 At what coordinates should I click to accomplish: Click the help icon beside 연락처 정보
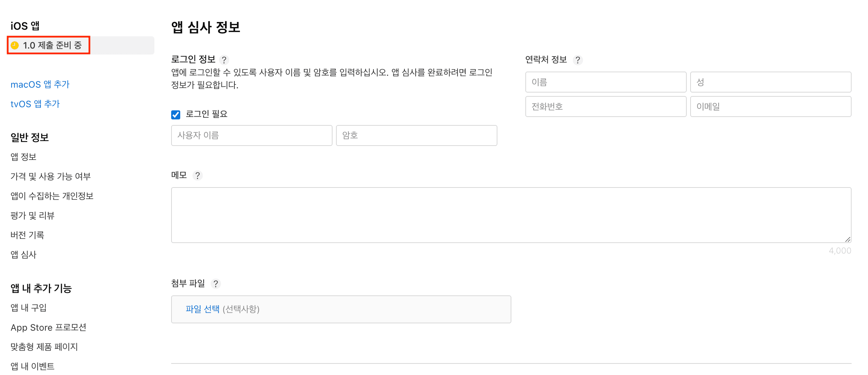click(578, 60)
